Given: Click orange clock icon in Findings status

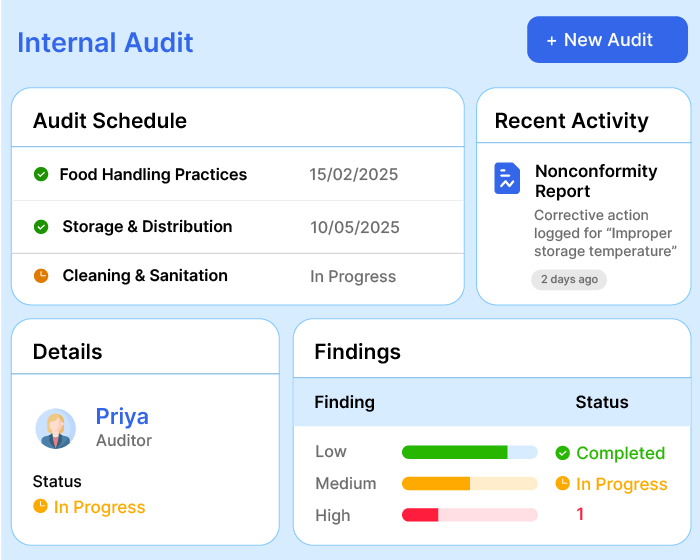Looking at the screenshot, I should (562, 484).
